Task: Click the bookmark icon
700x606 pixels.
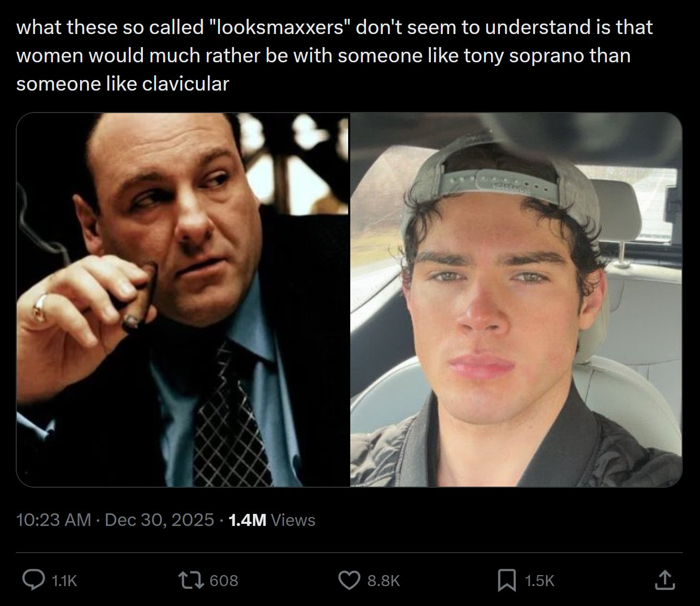Action: pyautogui.click(x=506, y=580)
